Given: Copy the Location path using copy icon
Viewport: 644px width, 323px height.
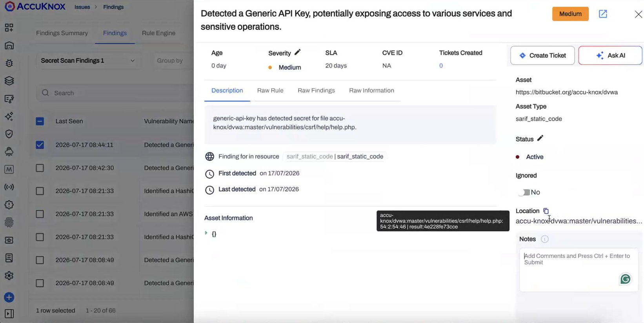Looking at the screenshot, I should tap(546, 211).
